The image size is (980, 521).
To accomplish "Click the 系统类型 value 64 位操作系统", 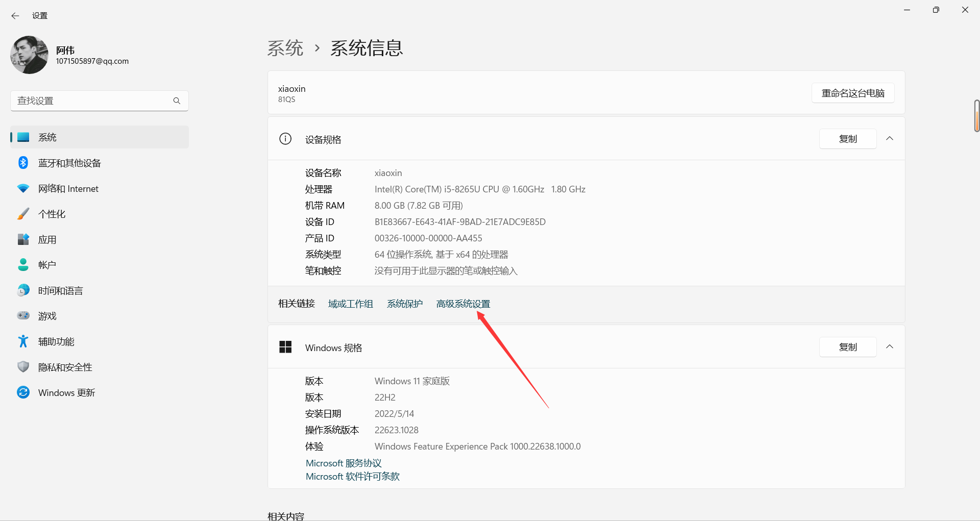I will pos(403,255).
